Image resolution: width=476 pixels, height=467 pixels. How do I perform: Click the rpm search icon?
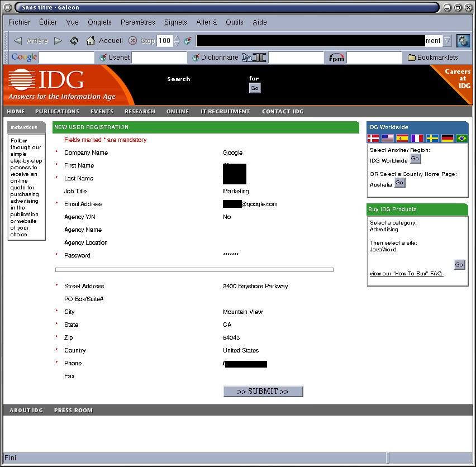[337, 58]
